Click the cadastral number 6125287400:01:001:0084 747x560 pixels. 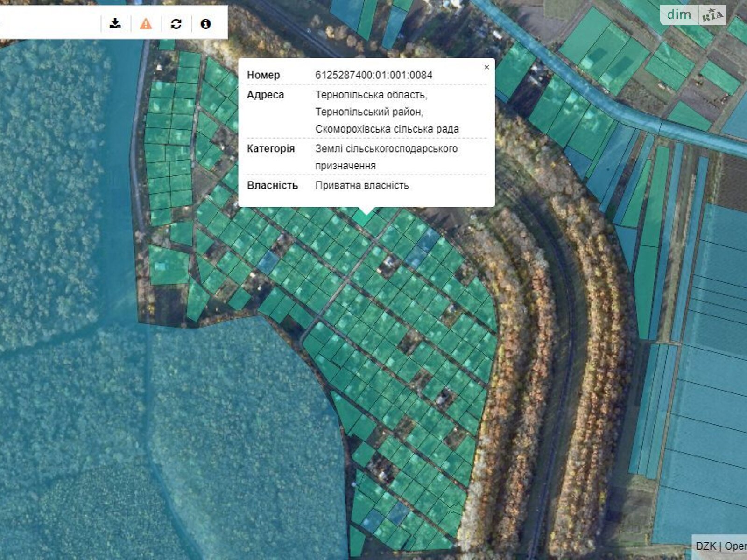pos(373,75)
